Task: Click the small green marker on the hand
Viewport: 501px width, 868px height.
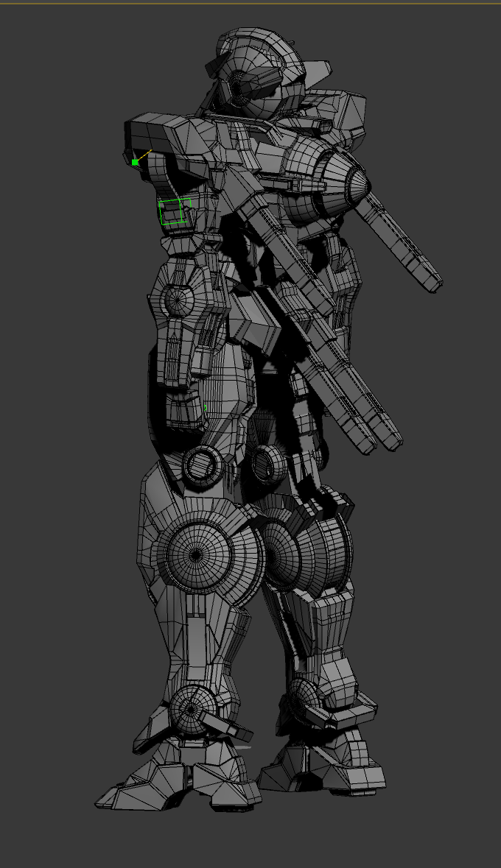Action: (x=205, y=407)
